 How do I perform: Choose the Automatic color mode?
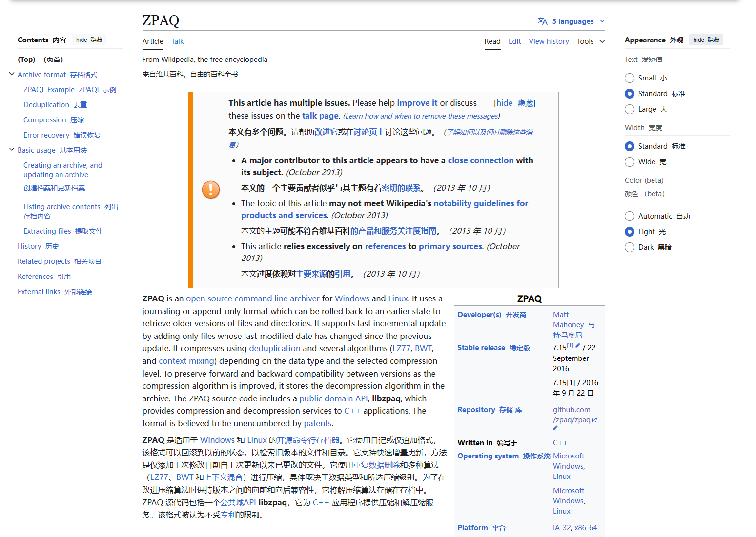[630, 216]
